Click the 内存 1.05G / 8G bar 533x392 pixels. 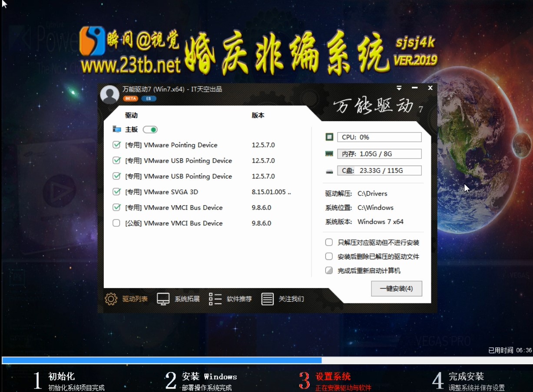(x=379, y=154)
